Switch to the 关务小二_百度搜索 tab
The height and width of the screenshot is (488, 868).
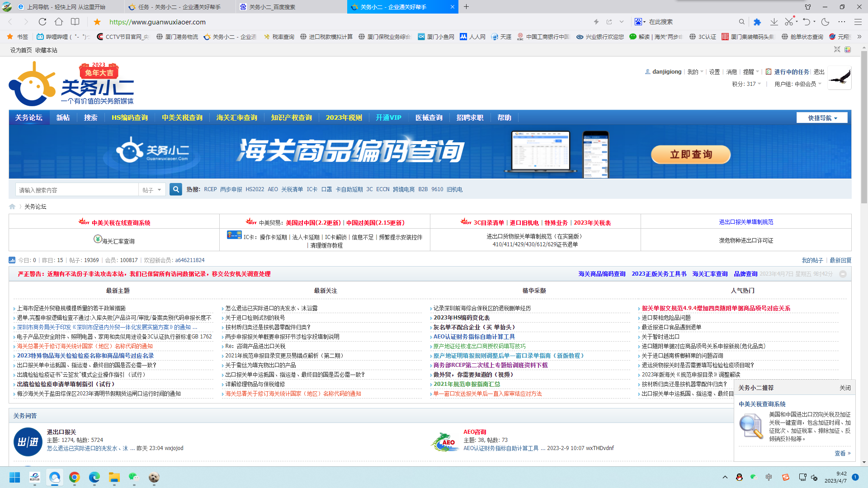pyautogui.click(x=292, y=7)
